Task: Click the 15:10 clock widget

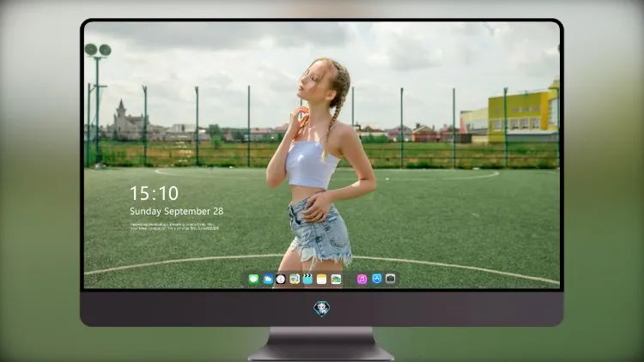Action: [154, 193]
